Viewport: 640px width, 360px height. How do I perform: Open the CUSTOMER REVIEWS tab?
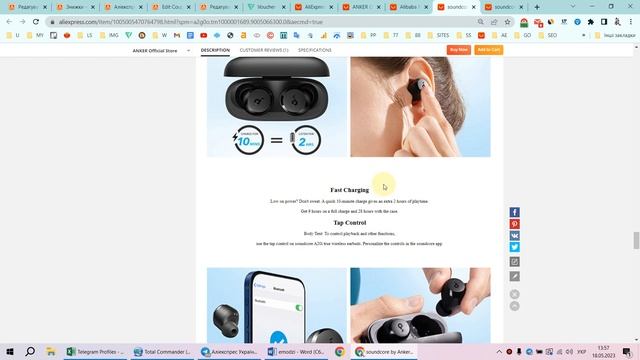[264, 50]
